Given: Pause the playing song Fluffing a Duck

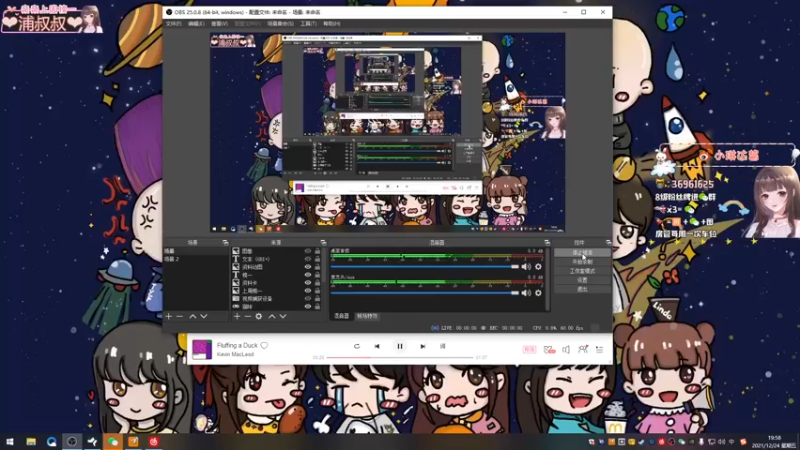Looking at the screenshot, I should [x=400, y=346].
